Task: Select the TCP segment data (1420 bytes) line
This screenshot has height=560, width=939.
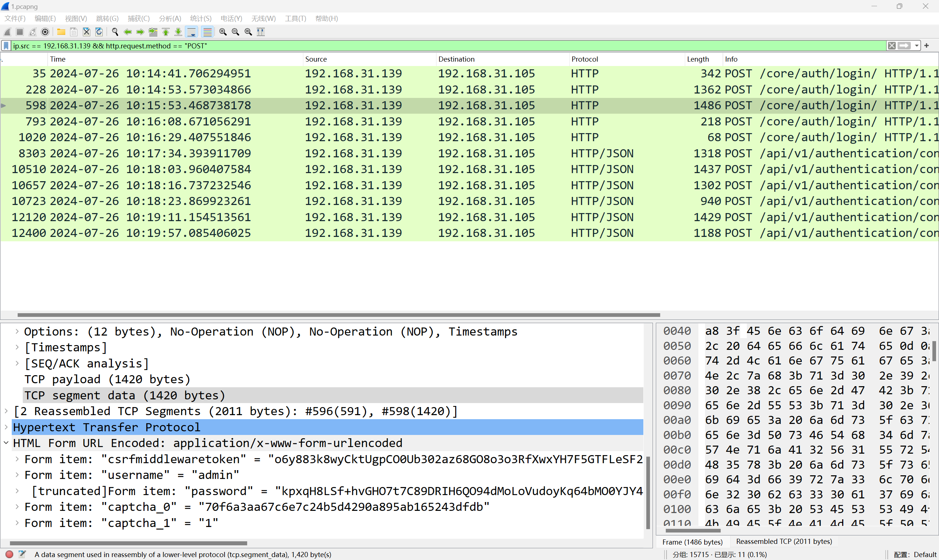Action: point(333,395)
